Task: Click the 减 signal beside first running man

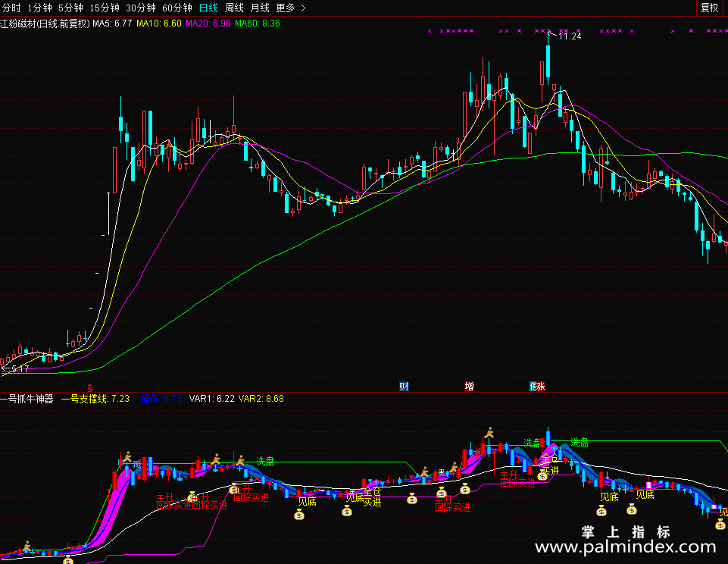Action: tap(136, 464)
